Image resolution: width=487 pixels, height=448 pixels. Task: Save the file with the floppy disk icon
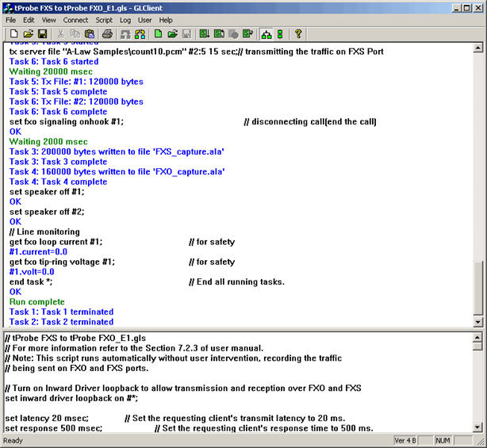(x=43, y=34)
